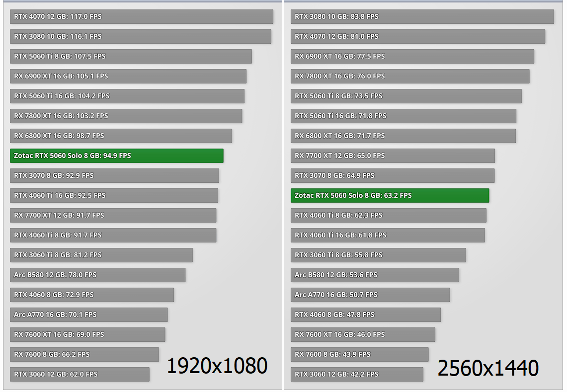The height and width of the screenshot is (392, 567).
Task: Select RTX 4060 Ti 8 GB 62.3 FPS bar
Action: point(389,216)
